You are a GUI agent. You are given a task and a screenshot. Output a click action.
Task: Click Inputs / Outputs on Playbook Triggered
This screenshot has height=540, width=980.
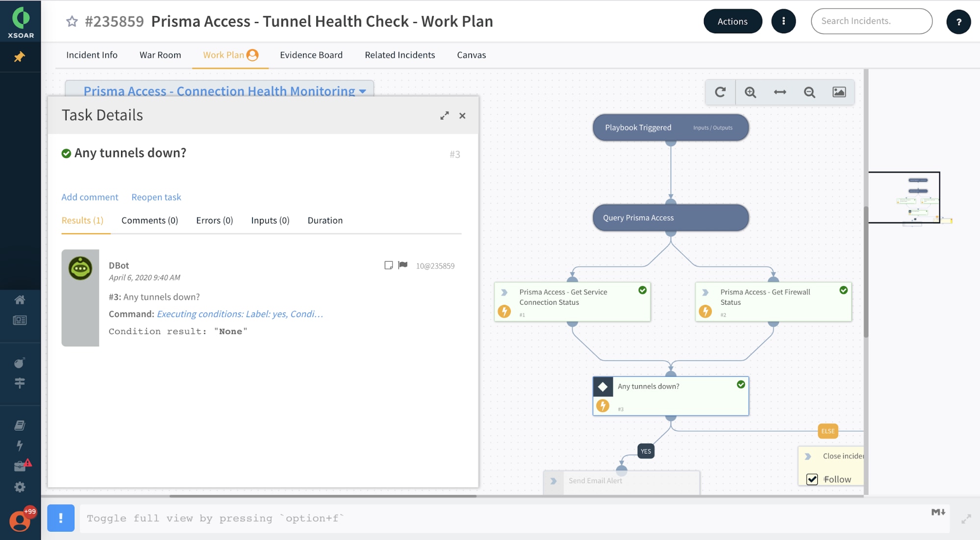click(713, 128)
